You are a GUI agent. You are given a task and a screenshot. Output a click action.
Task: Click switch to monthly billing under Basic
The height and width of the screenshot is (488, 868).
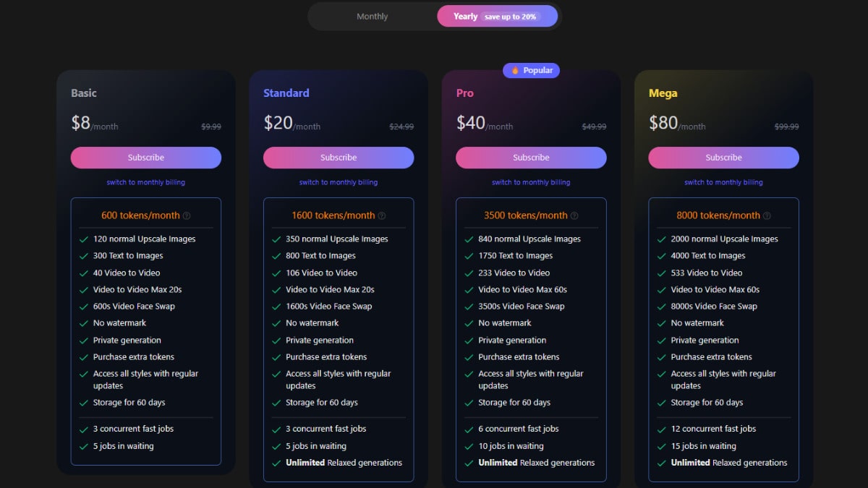[146, 182]
